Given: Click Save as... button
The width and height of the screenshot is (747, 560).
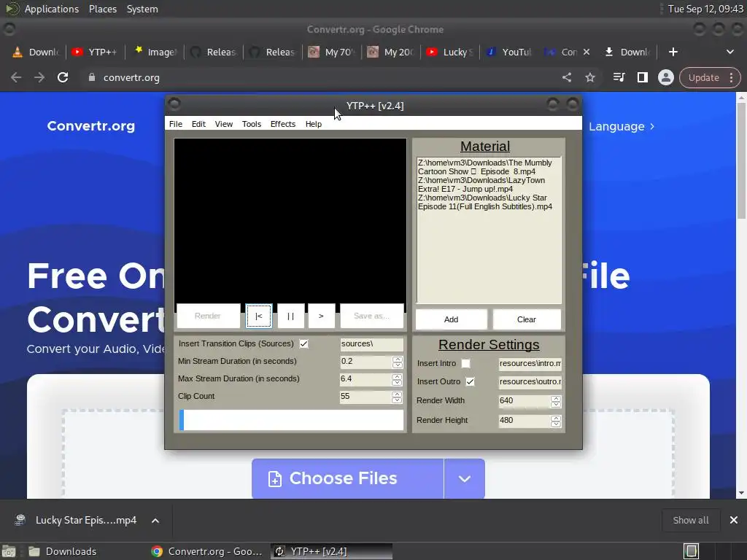Looking at the screenshot, I should [371, 316].
